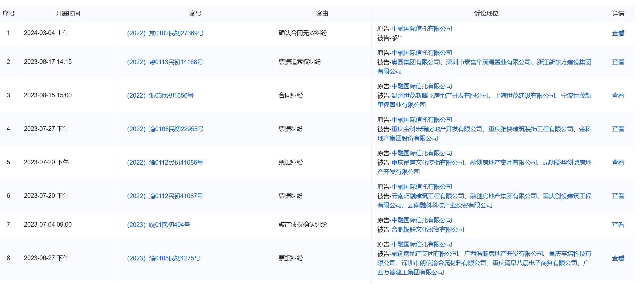Open defendant 重庆甬声文化传播有限公司

click(x=428, y=162)
